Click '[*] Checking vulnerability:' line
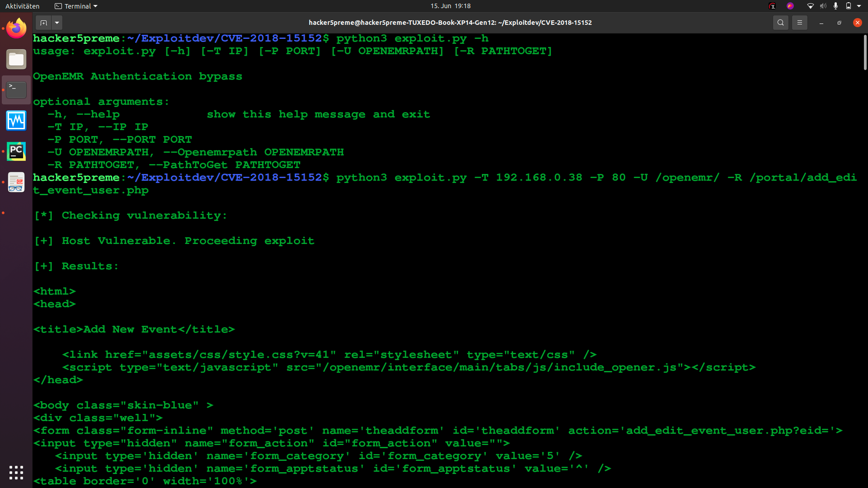This screenshot has width=868, height=488. pyautogui.click(x=131, y=216)
